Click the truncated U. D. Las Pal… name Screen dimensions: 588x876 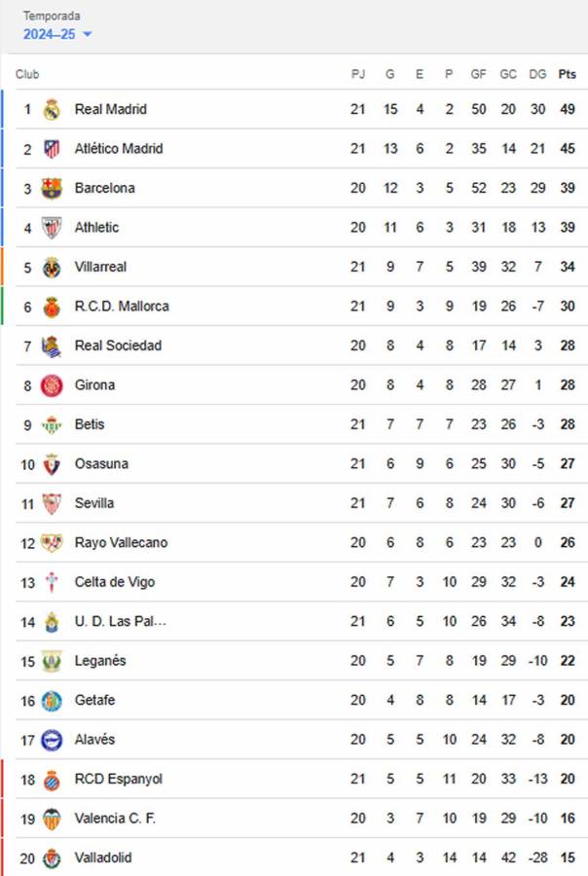(117, 621)
